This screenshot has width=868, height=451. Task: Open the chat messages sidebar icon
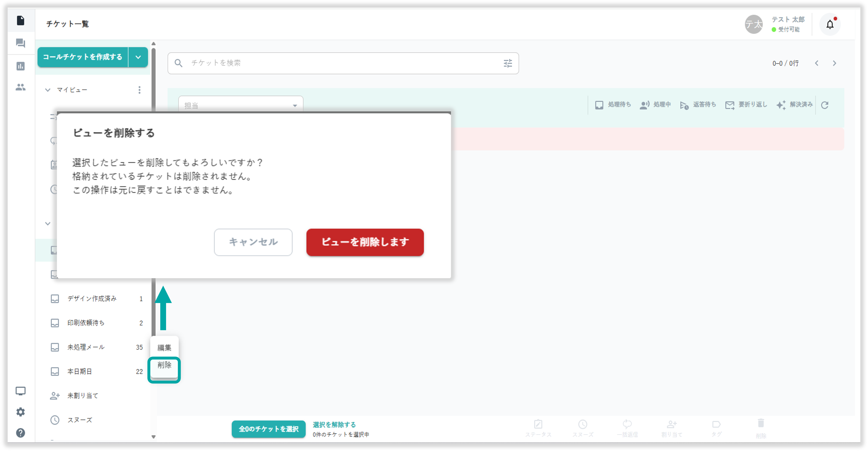[20, 43]
